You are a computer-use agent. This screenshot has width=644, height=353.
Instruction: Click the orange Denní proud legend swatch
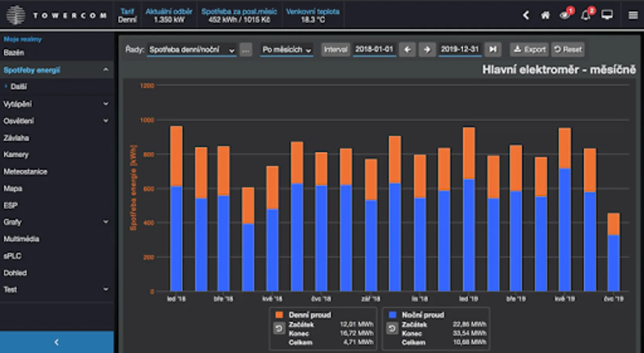pos(279,315)
